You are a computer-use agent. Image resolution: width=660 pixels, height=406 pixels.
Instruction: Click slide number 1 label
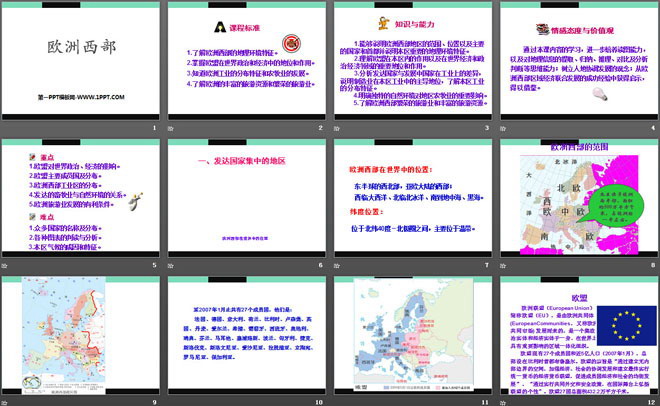point(154,128)
